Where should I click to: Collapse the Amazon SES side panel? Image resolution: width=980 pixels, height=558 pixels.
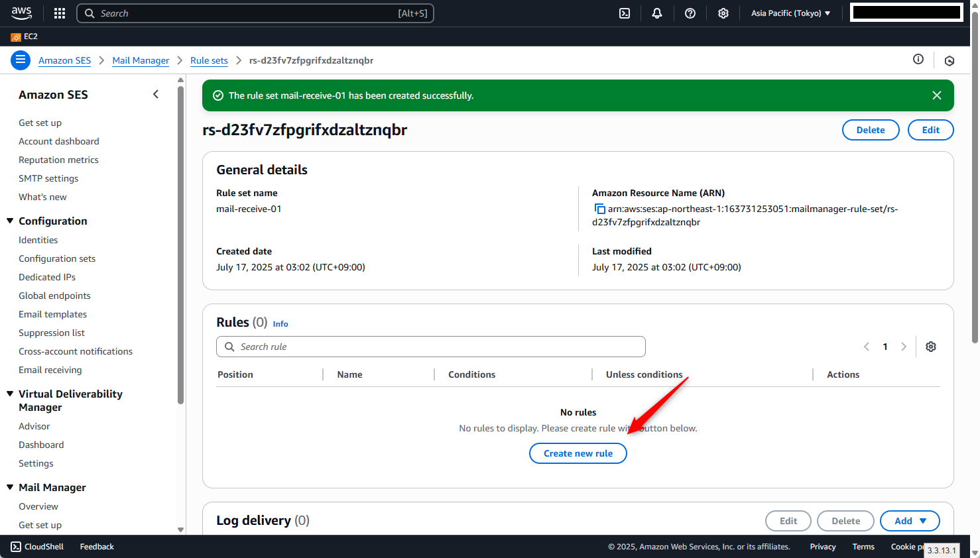coord(156,95)
